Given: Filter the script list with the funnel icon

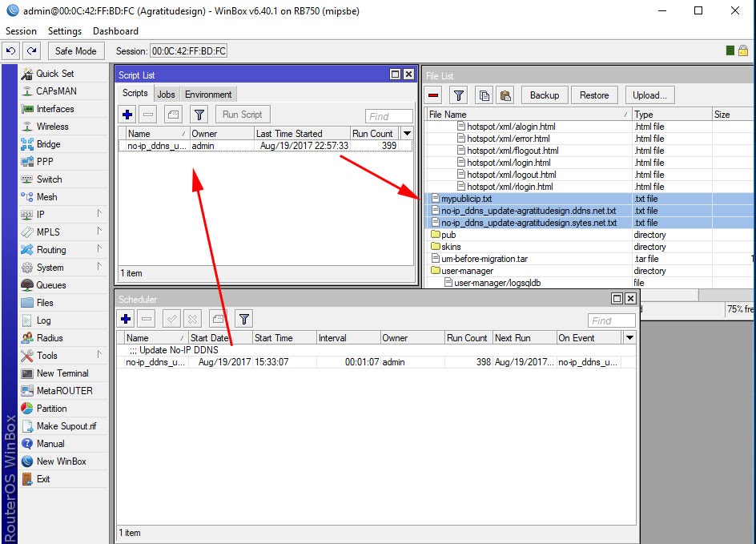Looking at the screenshot, I should coord(198,115).
